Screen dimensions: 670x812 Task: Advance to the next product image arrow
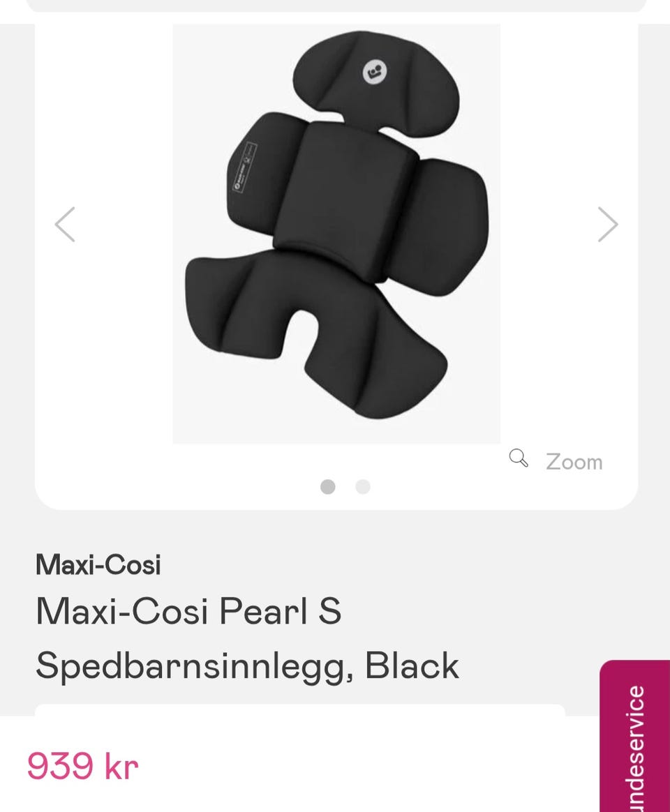608,224
